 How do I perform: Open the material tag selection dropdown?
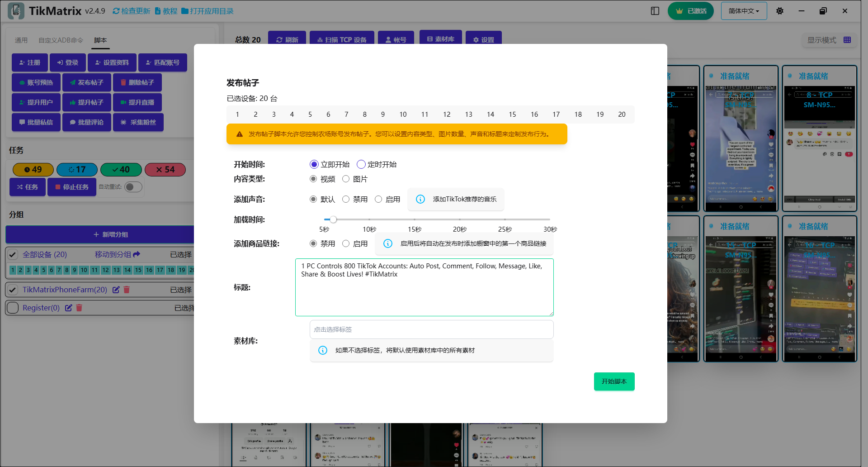click(432, 329)
